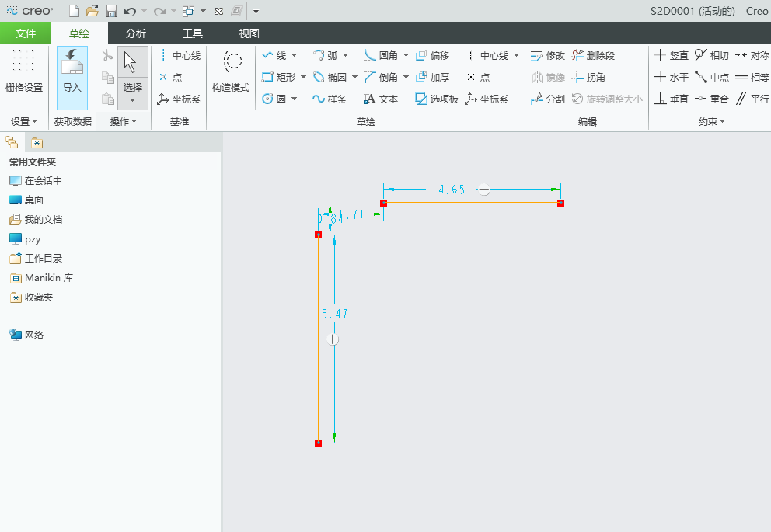Image resolution: width=771 pixels, height=532 pixels.
Task: Select the 椭圆 ellipse tool
Action: pos(330,77)
